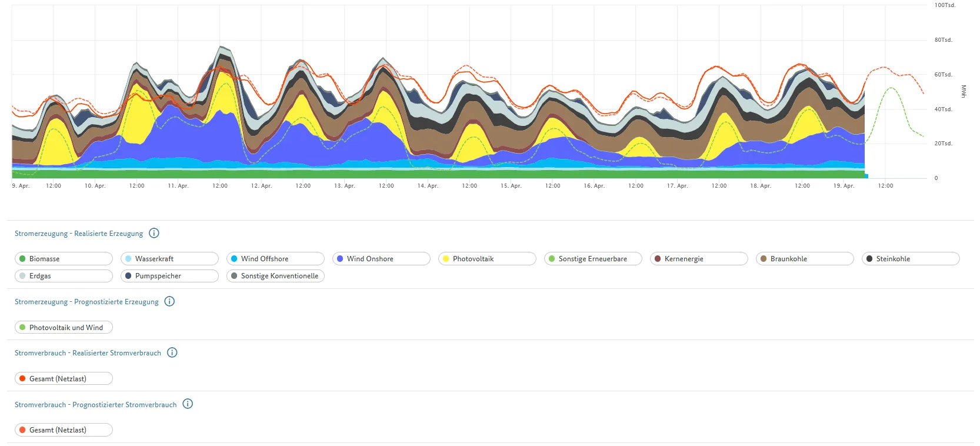Click the 9. Apr. axis label

pyautogui.click(x=21, y=186)
